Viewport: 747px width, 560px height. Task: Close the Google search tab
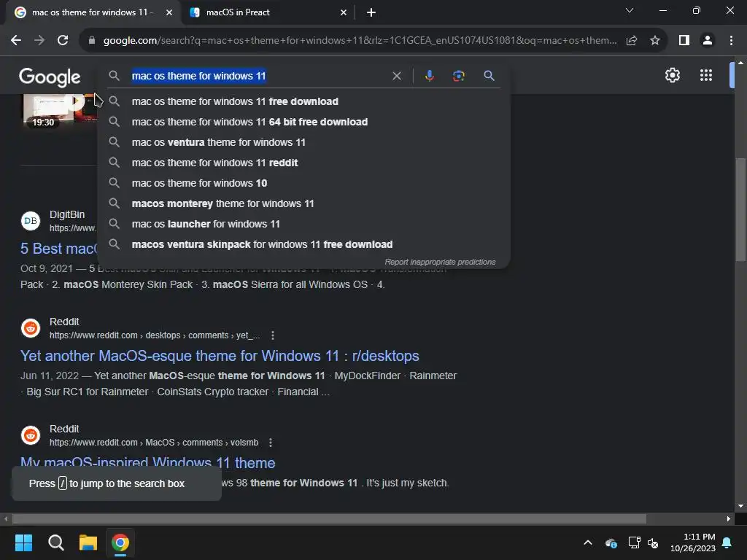169,12
